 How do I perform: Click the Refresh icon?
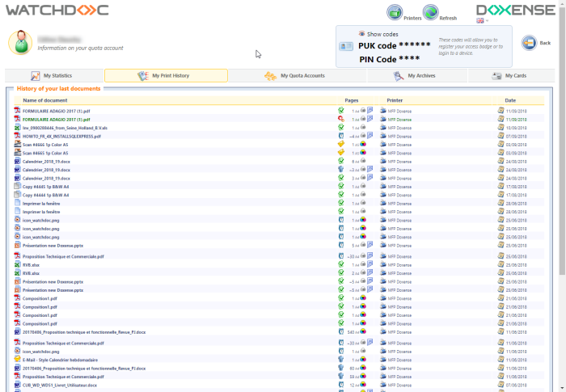430,12
